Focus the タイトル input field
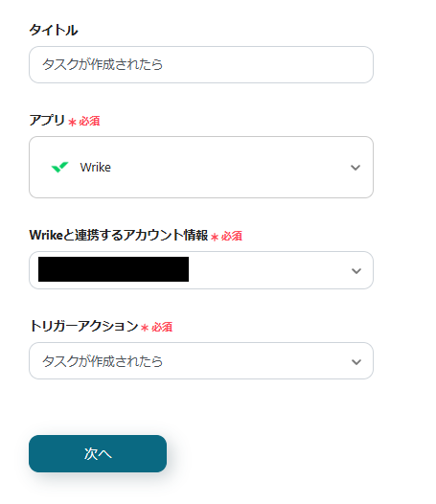Screen dimensions: 436x504 point(201,64)
